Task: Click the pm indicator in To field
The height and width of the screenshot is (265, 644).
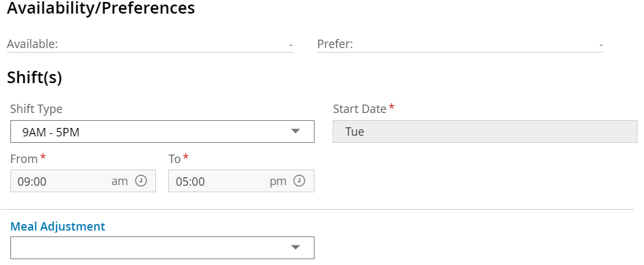Action: click(278, 181)
